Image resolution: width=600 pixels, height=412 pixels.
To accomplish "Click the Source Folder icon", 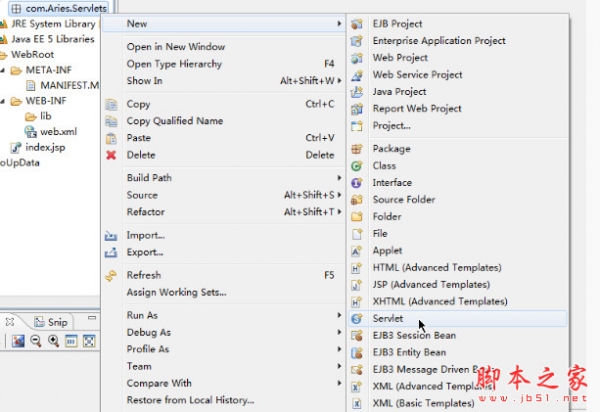I will coord(357,200).
